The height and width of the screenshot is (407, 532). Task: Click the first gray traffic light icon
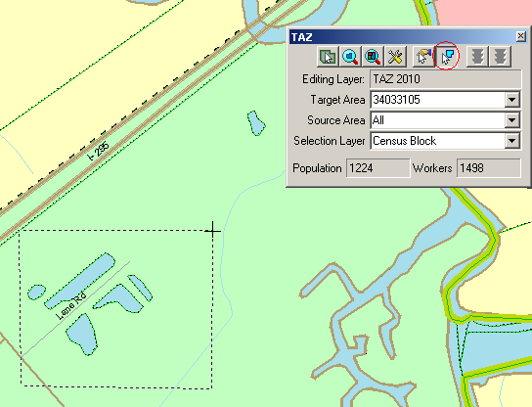(477, 57)
